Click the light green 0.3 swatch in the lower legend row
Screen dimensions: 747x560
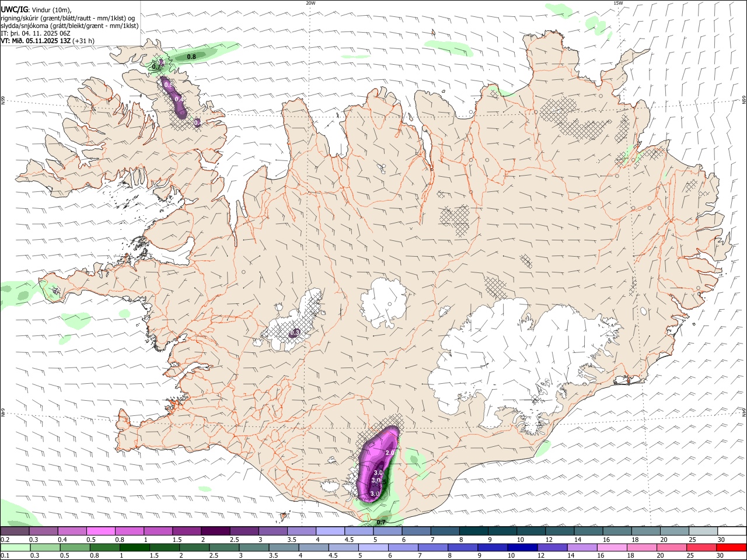(x=45, y=547)
